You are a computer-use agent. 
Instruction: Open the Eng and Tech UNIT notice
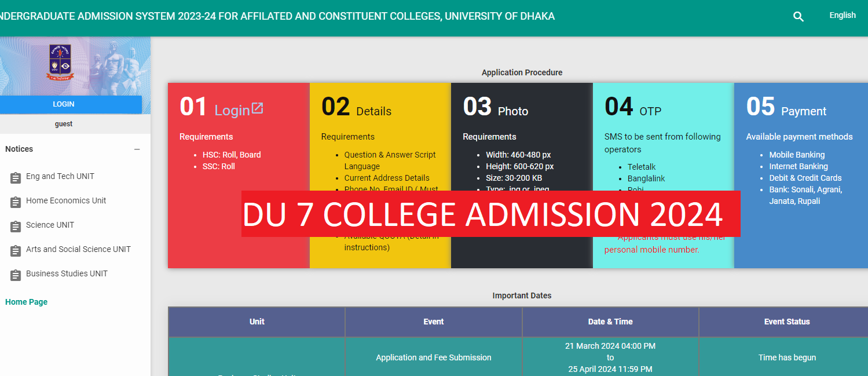click(x=61, y=176)
